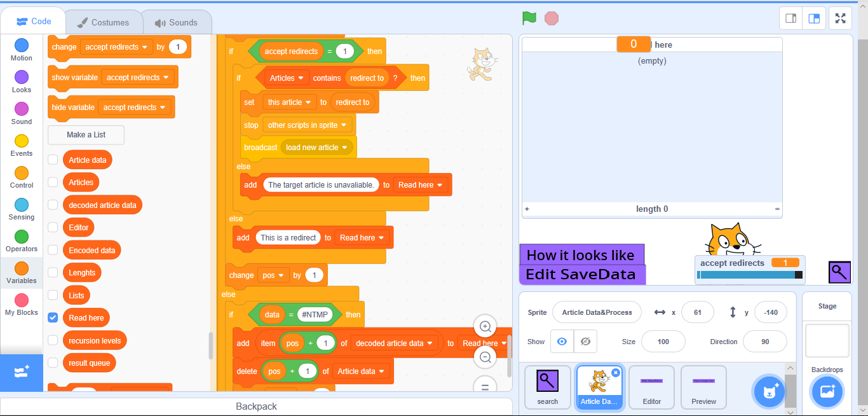868x416 pixels.
Task: Open the Operators blocks category
Action: tap(22, 241)
